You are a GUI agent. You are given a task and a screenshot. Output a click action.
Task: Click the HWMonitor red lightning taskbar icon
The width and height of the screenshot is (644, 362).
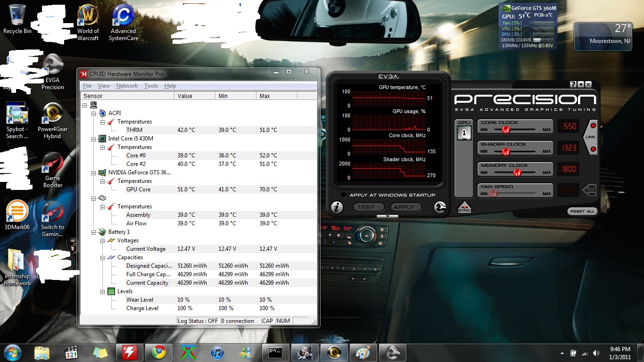coord(129,353)
